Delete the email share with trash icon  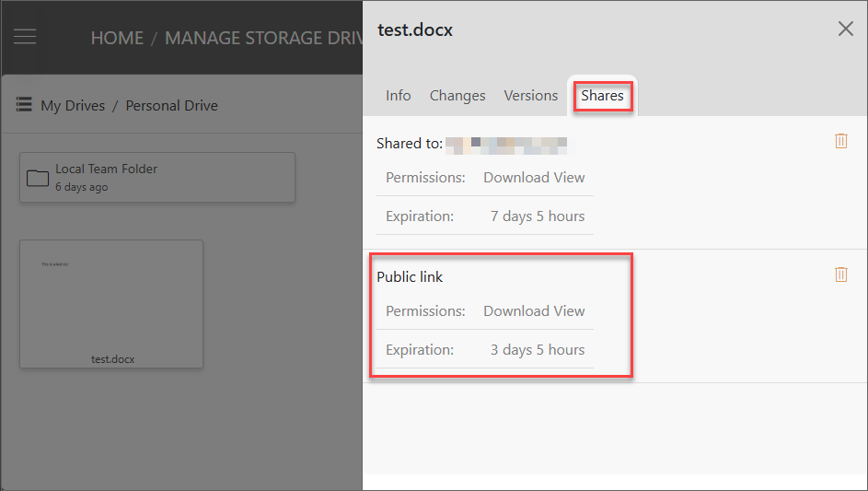pos(841,141)
